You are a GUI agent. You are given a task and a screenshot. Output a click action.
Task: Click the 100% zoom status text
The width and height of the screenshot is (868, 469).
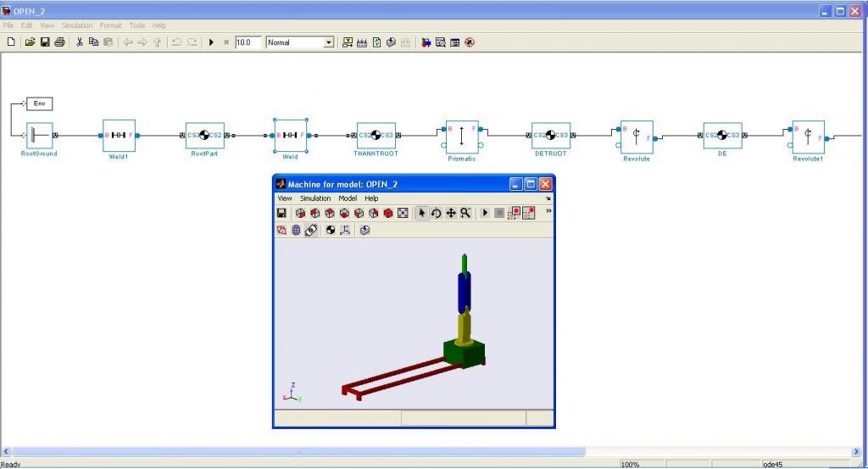pos(630,465)
